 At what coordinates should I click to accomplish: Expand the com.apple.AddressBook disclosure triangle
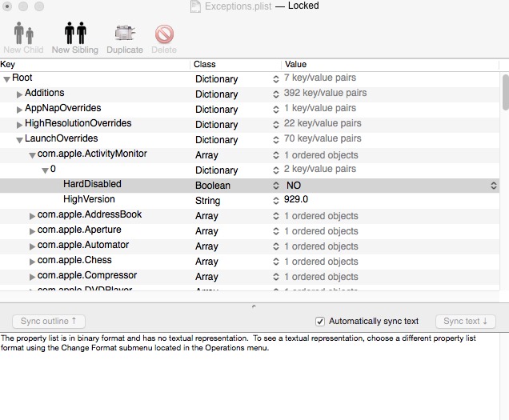point(32,216)
